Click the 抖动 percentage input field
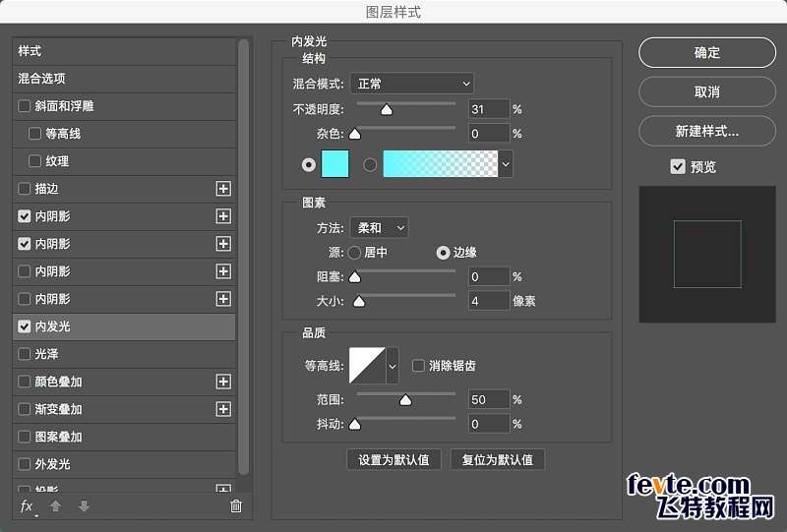 tap(489, 424)
